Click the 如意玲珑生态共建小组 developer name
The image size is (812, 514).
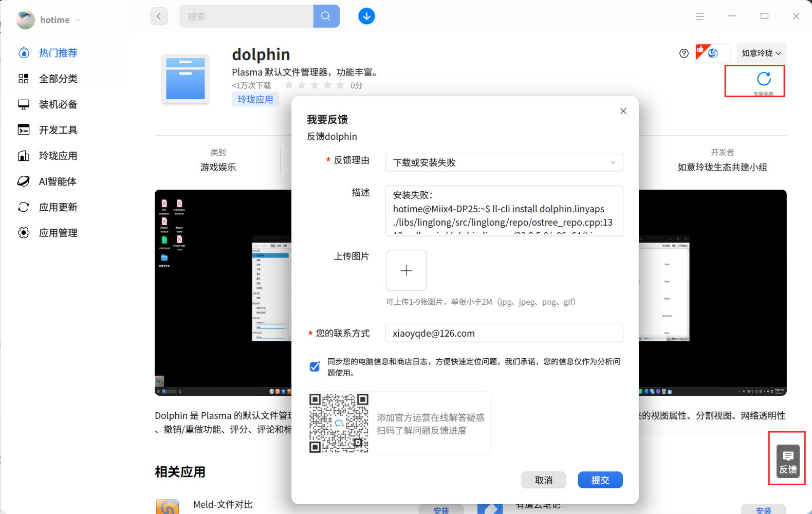click(722, 168)
